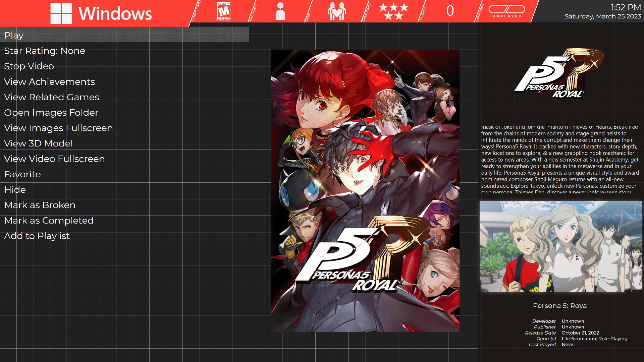Click the Persona 5: Royal title text
This screenshot has width=644, height=362.
(561, 306)
